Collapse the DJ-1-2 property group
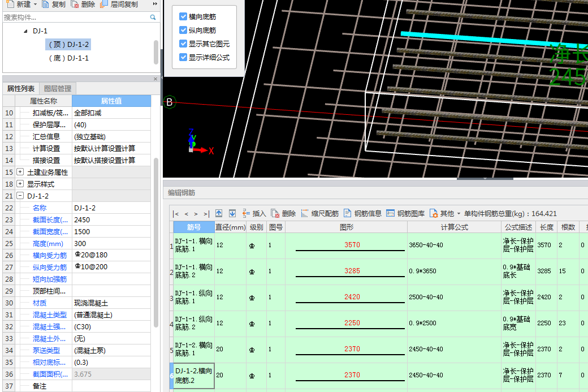Viewport: 588px width, 392px height. 20,196
